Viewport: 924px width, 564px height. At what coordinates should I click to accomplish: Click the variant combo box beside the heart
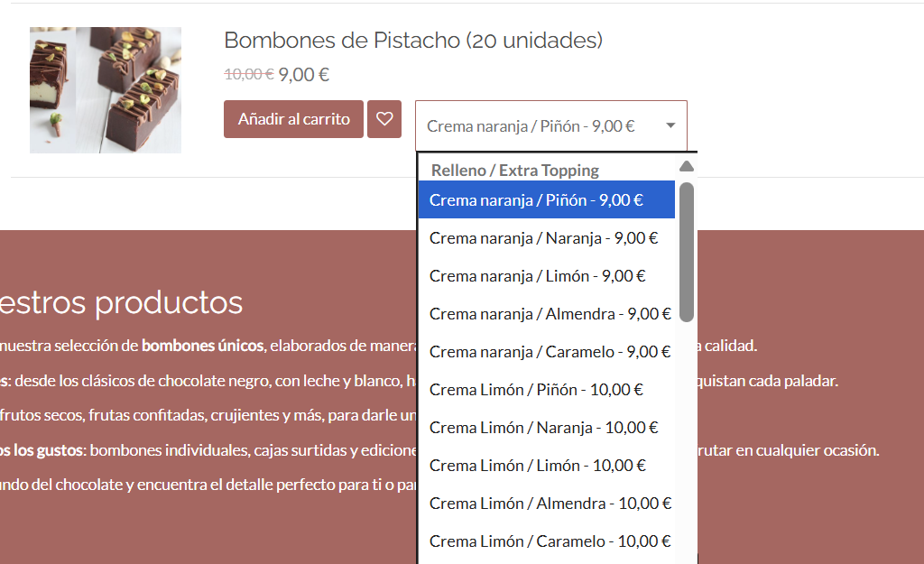tap(541, 125)
